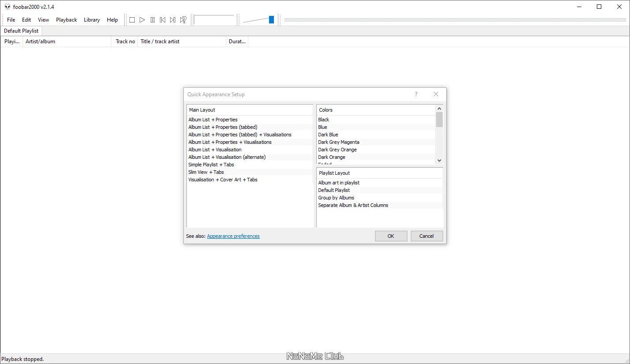Open the View menu
Image resolution: width=630 pixels, height=364 pixels.
tap(43, 20)
